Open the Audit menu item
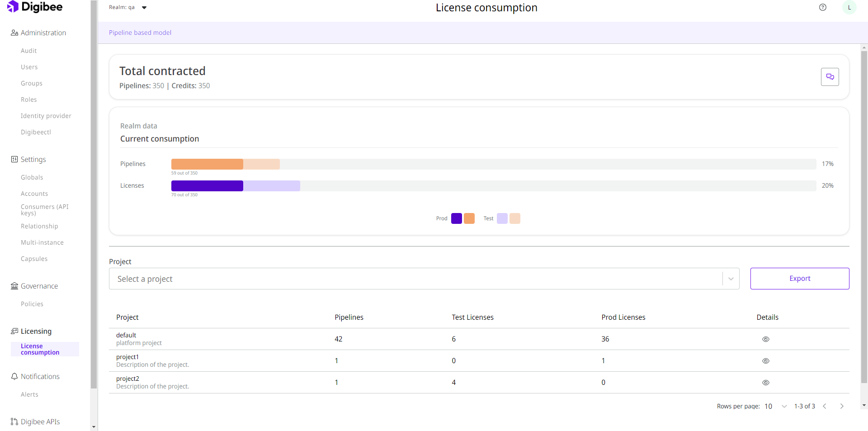This screenshot has height=431, width=868. 29,51
